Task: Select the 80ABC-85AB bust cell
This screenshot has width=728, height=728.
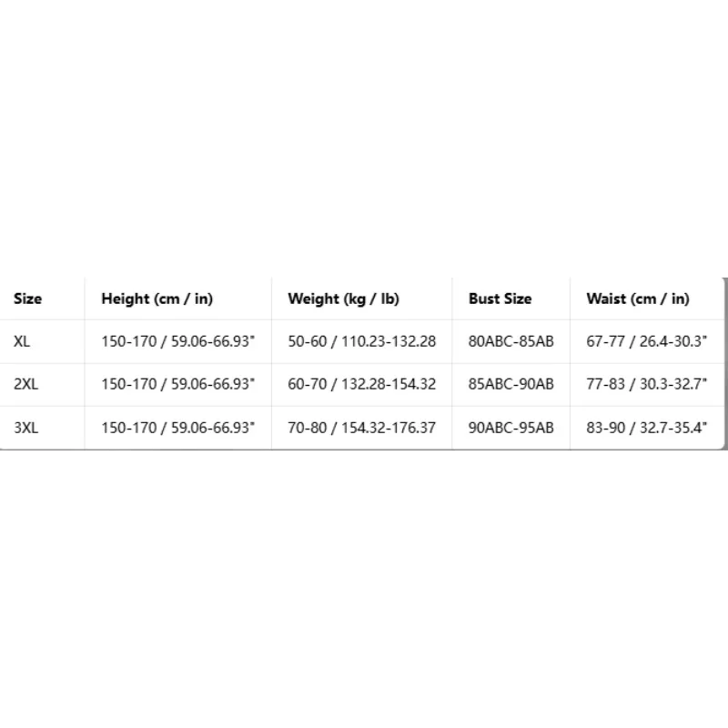Action: [511, 341]
